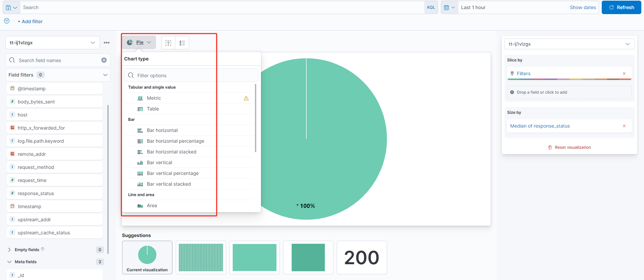Select Bar vertical stacked chart type
Viewport: 644px width, 280px height.
coord(169,184)
